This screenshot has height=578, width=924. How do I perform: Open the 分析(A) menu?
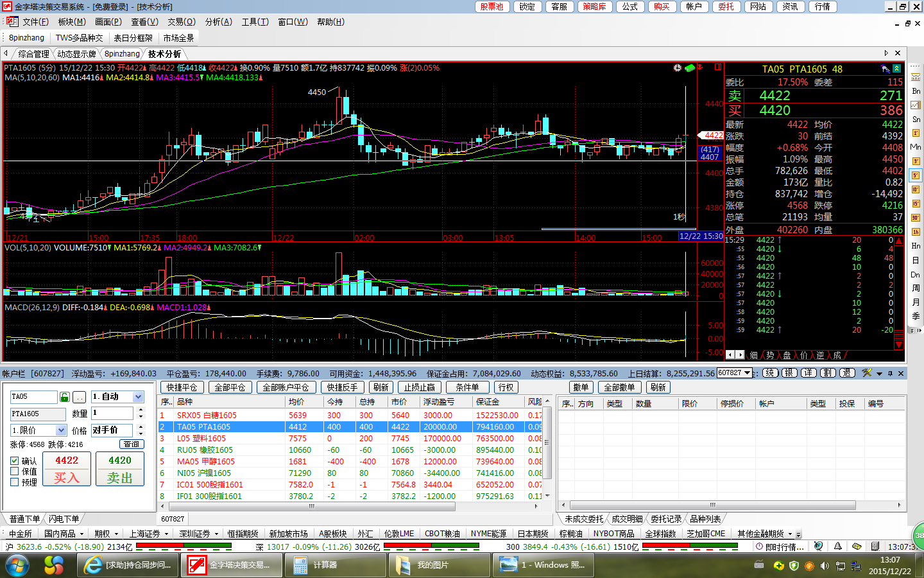[x=218, y=22]
